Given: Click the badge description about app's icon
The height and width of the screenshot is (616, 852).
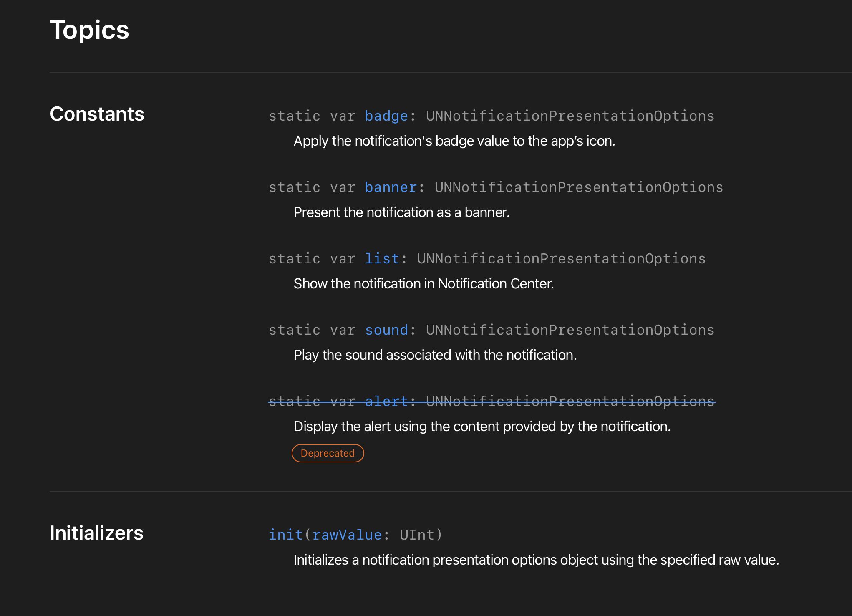Looking at the screenshot, I should 454,141.
